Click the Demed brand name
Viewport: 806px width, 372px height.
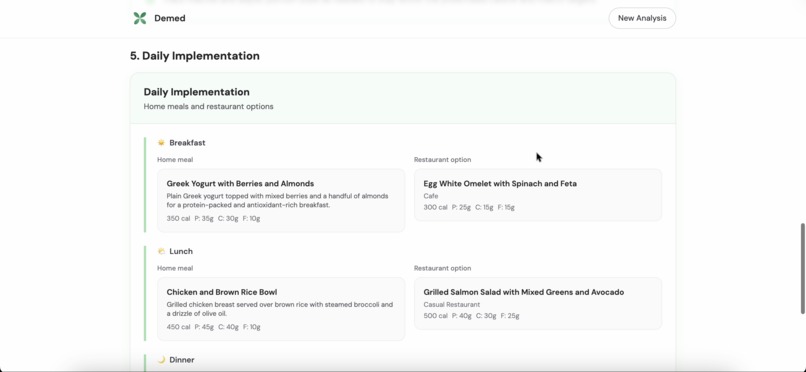170,18
